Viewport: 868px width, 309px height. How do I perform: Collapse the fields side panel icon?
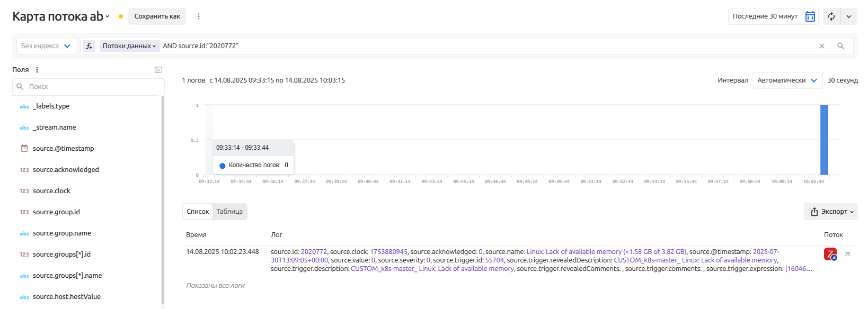coord(158,70)
